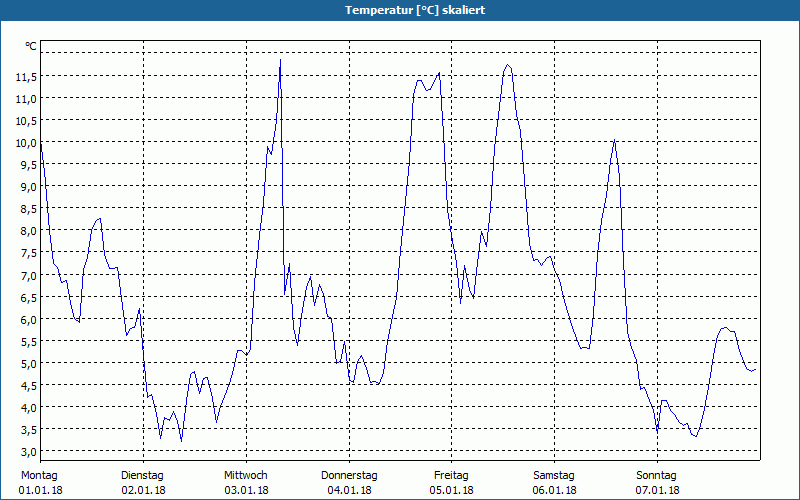This screenshot has width=800, height=500.
Task: Click the 07.01.18 date label
Action: click(658, 490)
